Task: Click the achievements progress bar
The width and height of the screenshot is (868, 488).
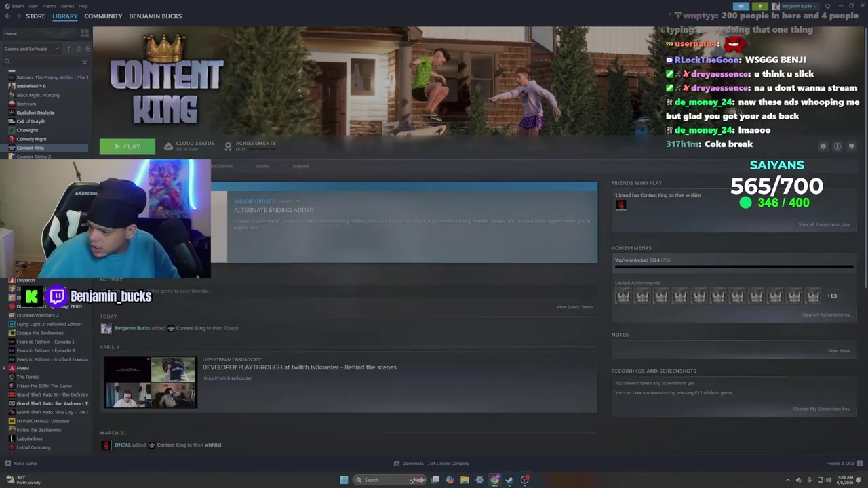Action: coord(734,267)
